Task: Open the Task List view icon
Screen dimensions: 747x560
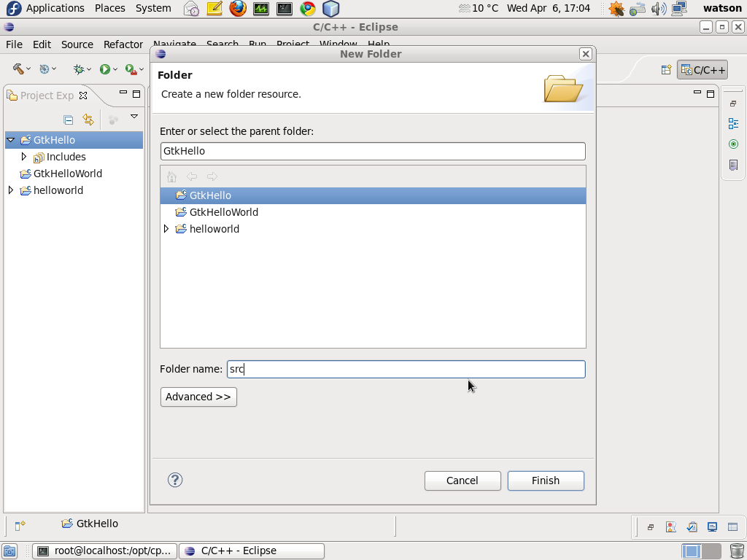Action: pos(733,165)
